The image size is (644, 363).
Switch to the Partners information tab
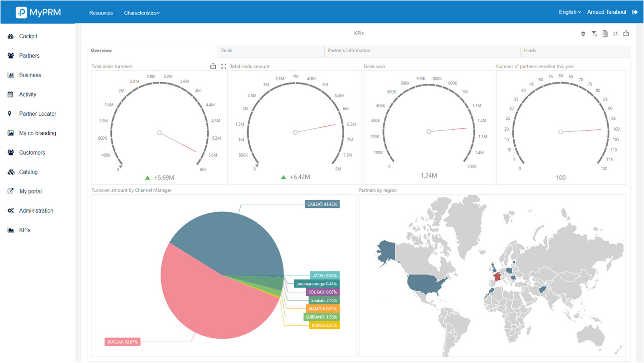(349, 51)
